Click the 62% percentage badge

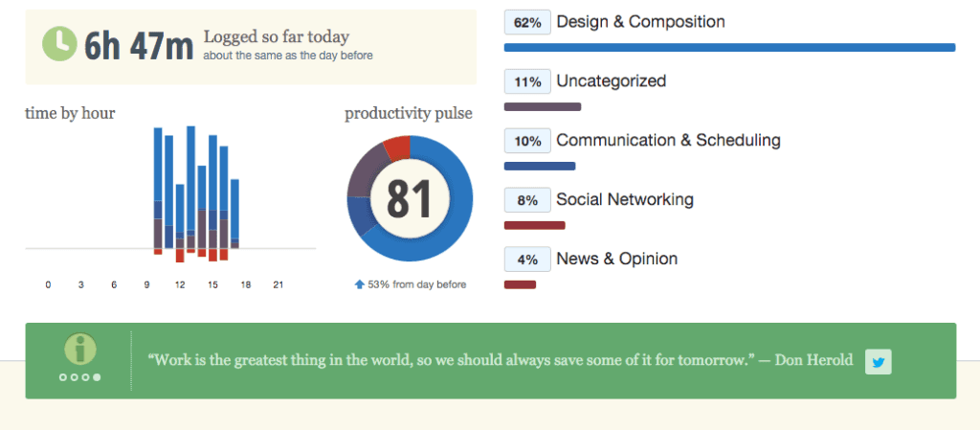[x=527, y=22]
